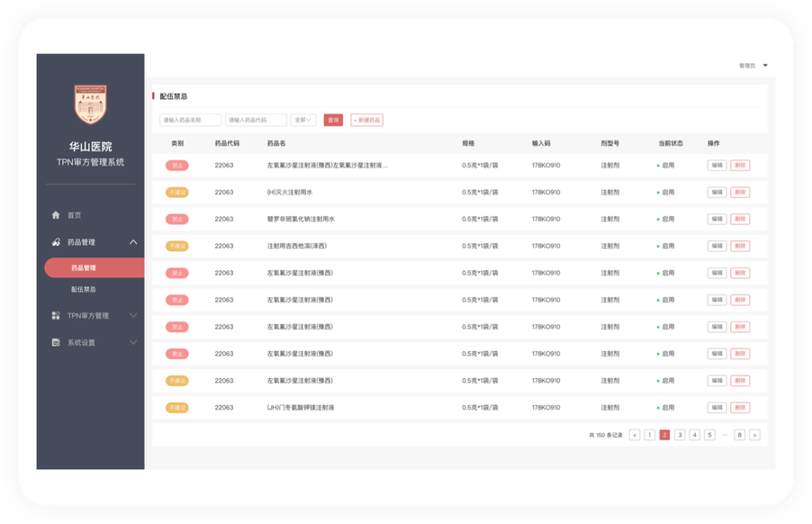812x524 pixels.
Task: Delete the 注射用吉西他滨(泽西) row
Action: click(x=740, y=246)
